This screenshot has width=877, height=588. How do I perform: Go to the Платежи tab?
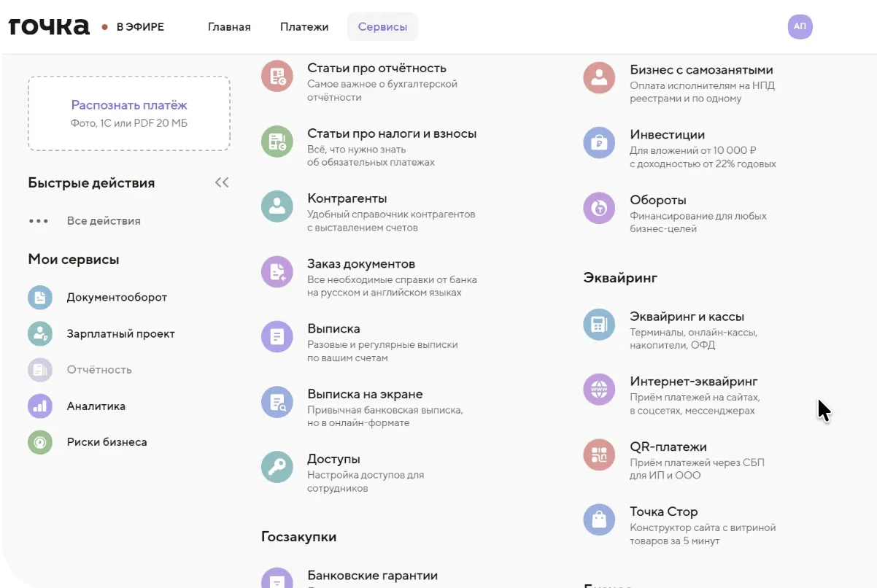304,27
